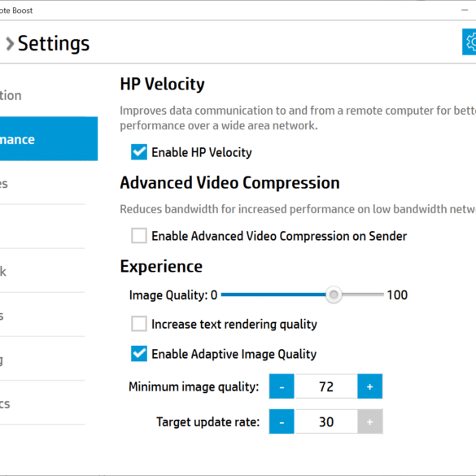The width and height of the screenshot is (476, 476).
Task: Select the highlighted Performance sidebar tab
Action: tap(49, 139)
